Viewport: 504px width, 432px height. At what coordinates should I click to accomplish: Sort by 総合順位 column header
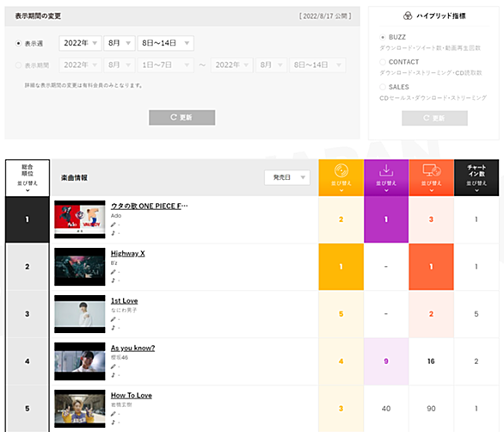pyautogui.click(x=28, y=178)
